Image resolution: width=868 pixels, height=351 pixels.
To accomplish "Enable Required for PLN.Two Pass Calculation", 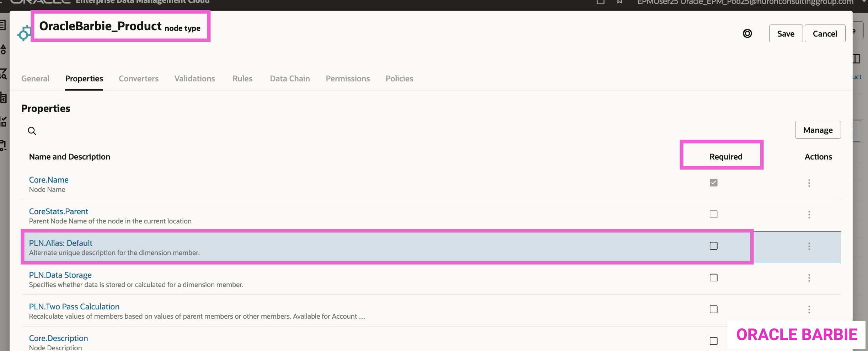I will tap(713, 309).
